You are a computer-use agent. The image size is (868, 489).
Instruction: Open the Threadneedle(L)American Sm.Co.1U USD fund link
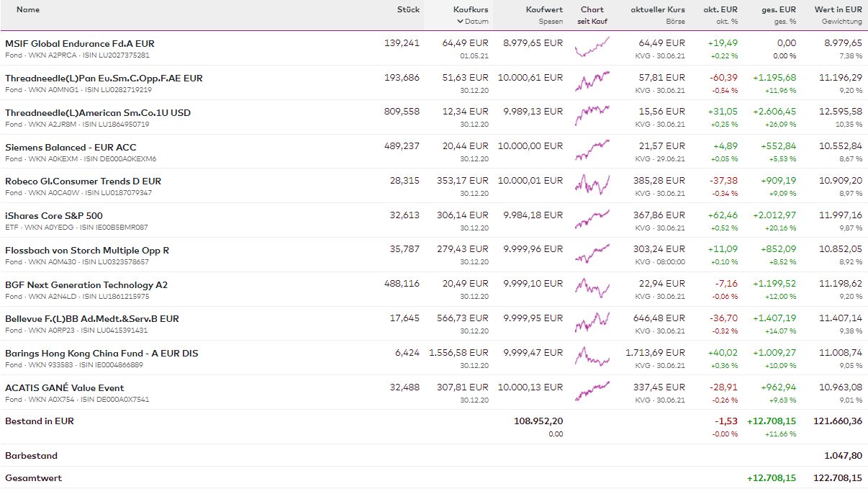(98, 113)
